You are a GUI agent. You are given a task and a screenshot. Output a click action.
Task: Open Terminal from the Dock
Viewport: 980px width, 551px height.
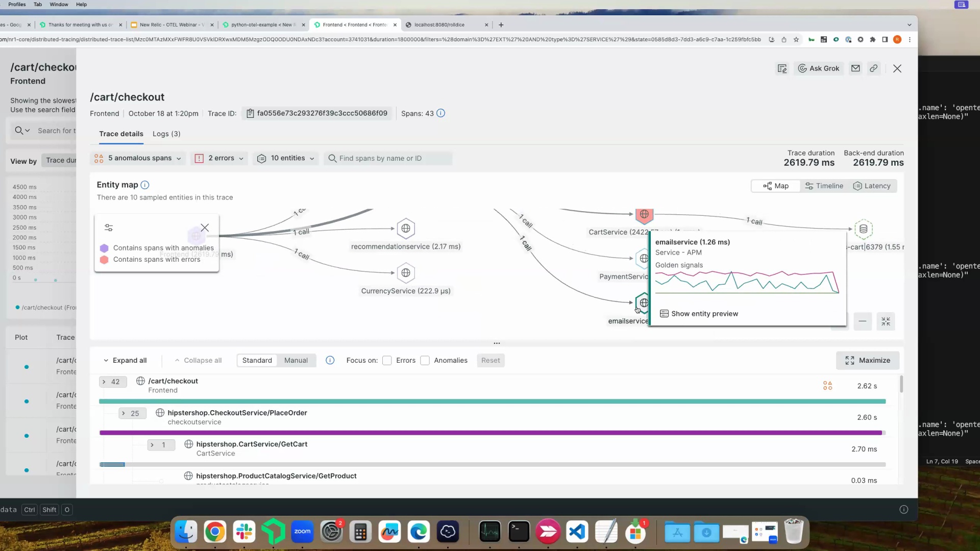(x=519, y=532)
